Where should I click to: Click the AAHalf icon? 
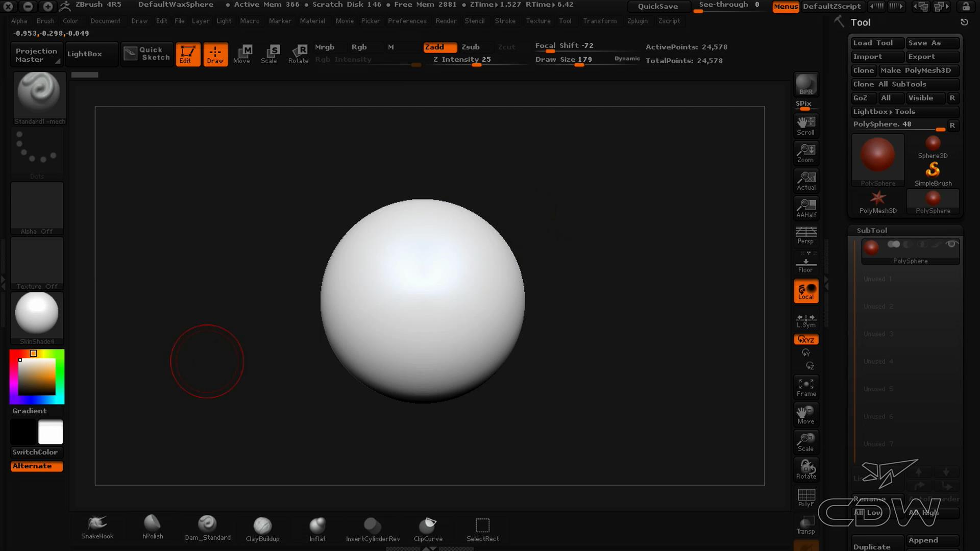[806, 208]
